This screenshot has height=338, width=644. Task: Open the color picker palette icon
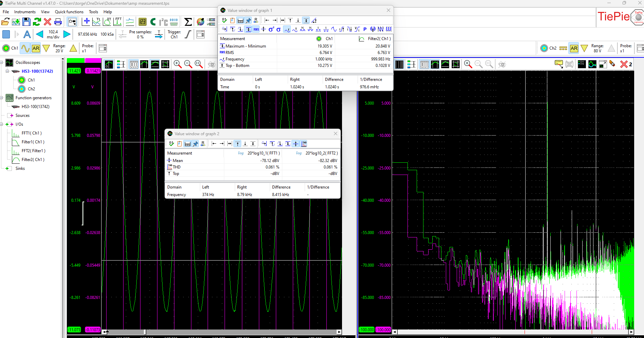[x=201, y=22]
